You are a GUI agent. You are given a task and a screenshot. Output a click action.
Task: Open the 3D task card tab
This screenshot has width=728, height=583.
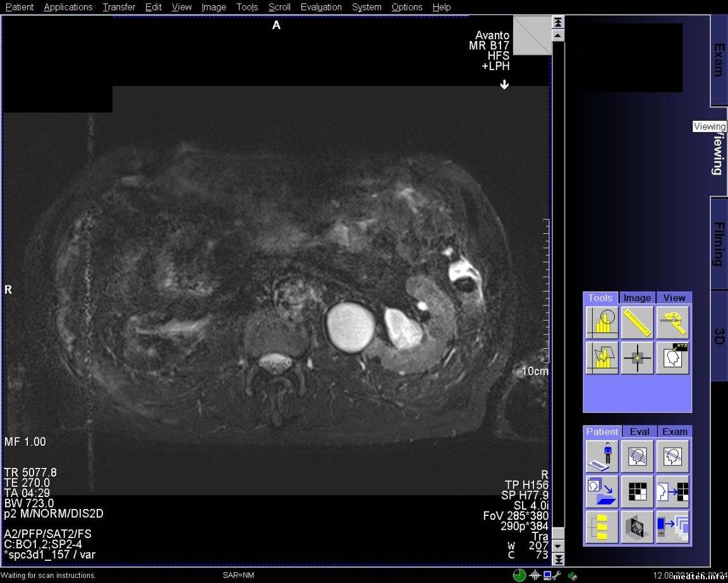tap(719, 335)
